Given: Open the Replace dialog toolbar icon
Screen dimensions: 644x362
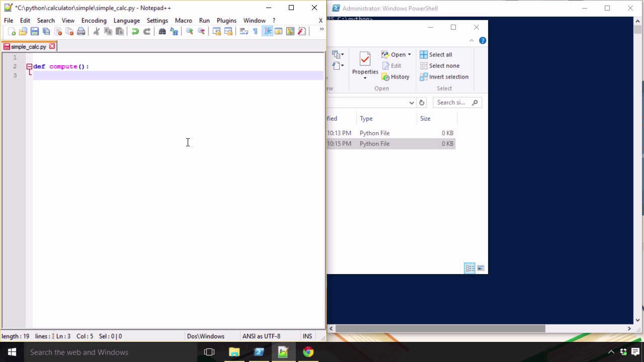Looking at the screenshot, I should point(174,31).
